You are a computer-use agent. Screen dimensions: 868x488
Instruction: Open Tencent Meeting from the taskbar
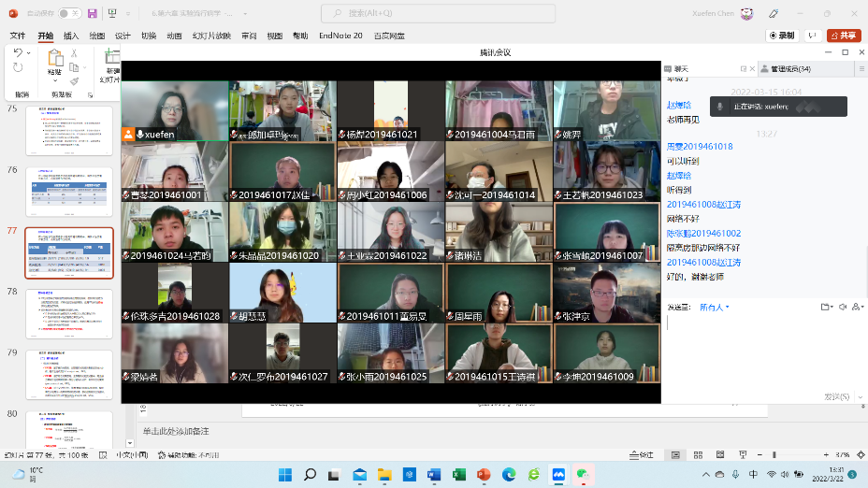point(558,475)
